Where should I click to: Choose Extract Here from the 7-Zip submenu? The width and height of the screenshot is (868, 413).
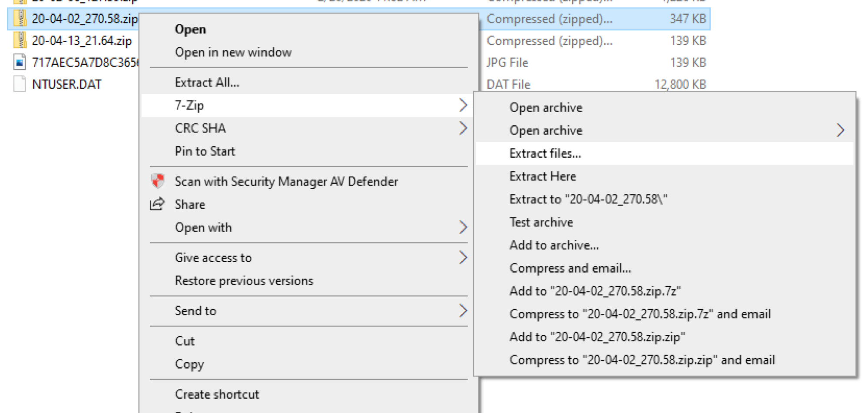pos(543,176)
